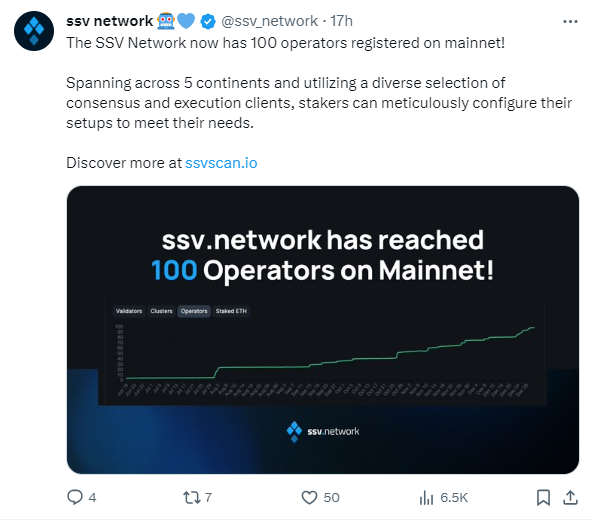Share the tweet using the upload icon
Screen dimensions: 592x520
pos(570,497)
